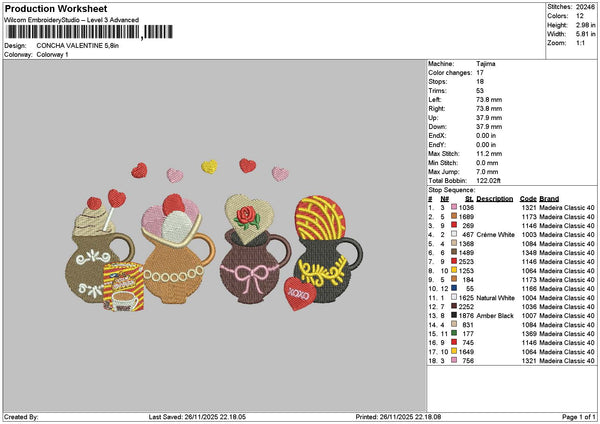The width and height of the screenshot is (600, 424).
Task: Pick the red swatch in stop row 3
Action: (x=454, y=225)
